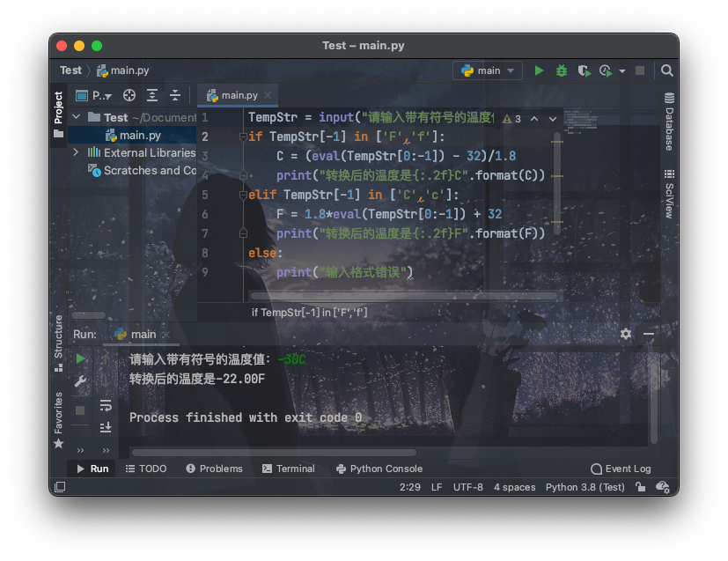This screenshot has height=561, width=728.
Task: Collapse the Test project folder
Action: 77,117
